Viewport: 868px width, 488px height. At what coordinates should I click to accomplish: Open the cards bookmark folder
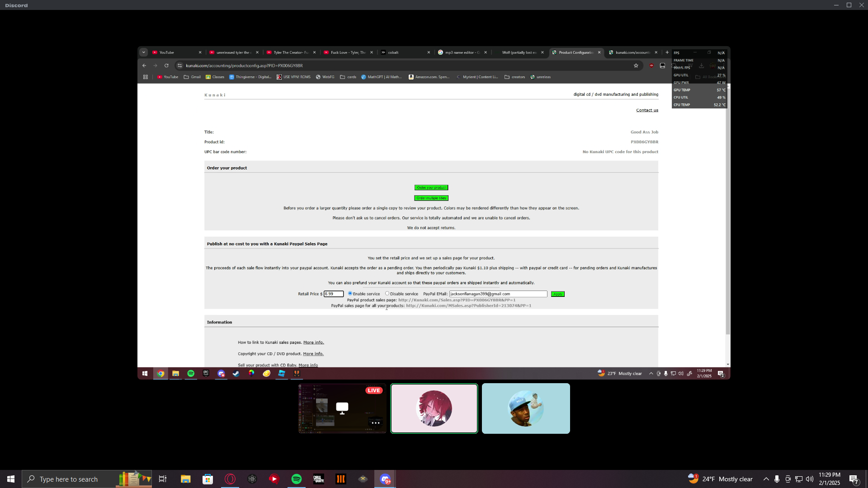348,77
